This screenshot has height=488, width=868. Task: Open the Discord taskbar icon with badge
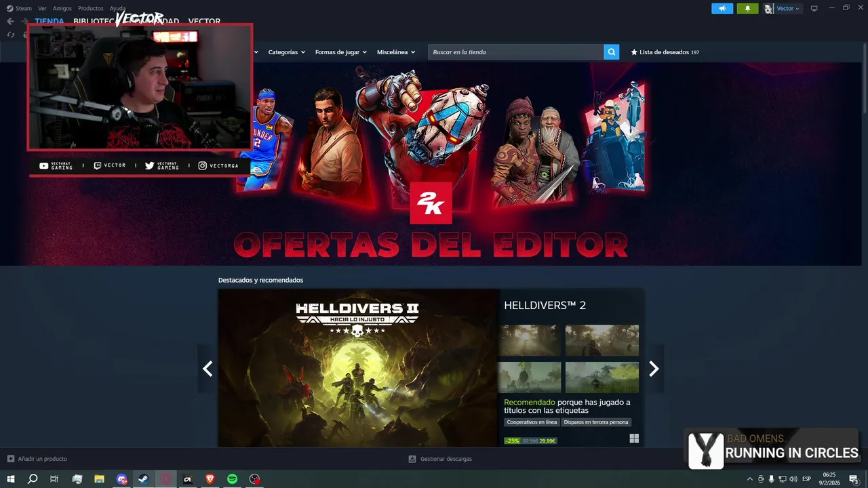click(x=121, y=479)
